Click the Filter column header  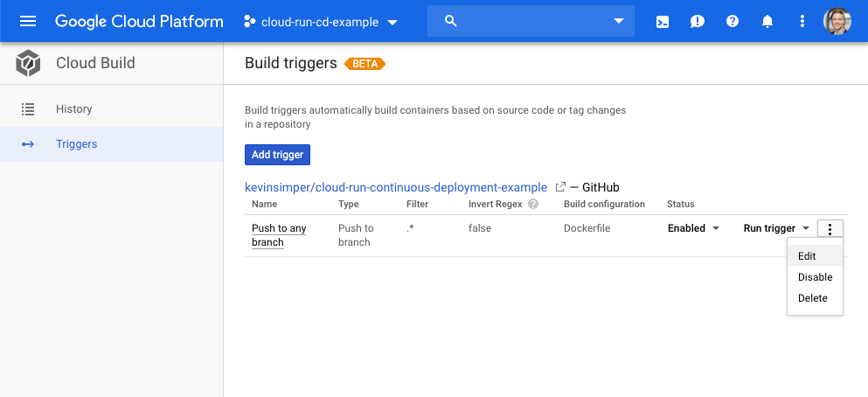point(418,204)
